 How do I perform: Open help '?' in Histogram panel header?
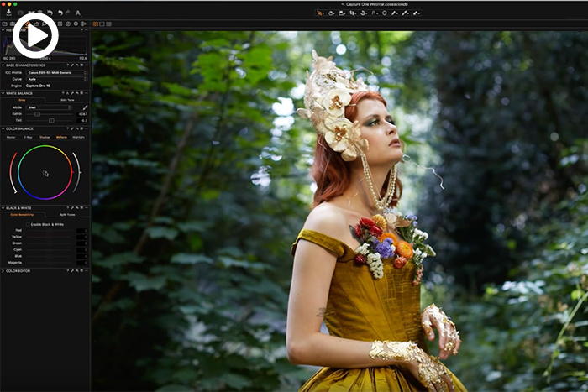[81, 30]
